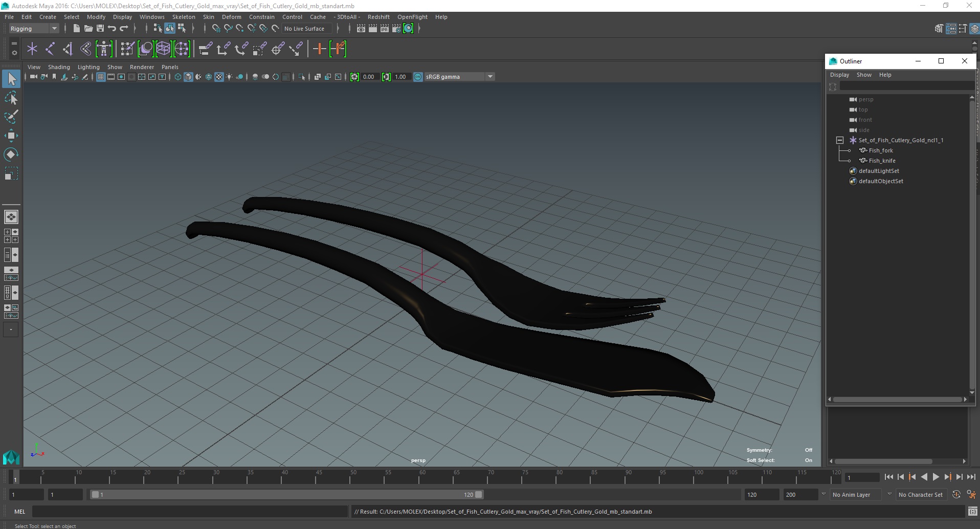Activate the Move tool

11,136
